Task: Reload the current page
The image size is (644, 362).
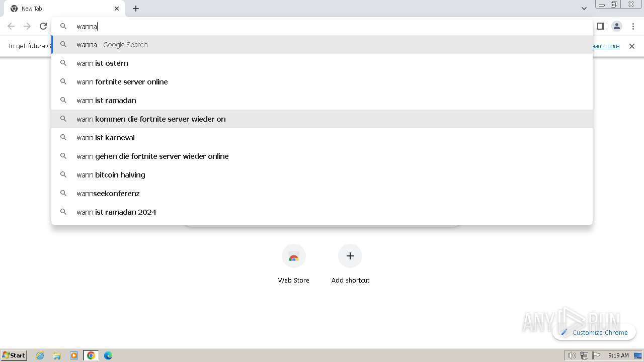Action: [x=43, y=26]
